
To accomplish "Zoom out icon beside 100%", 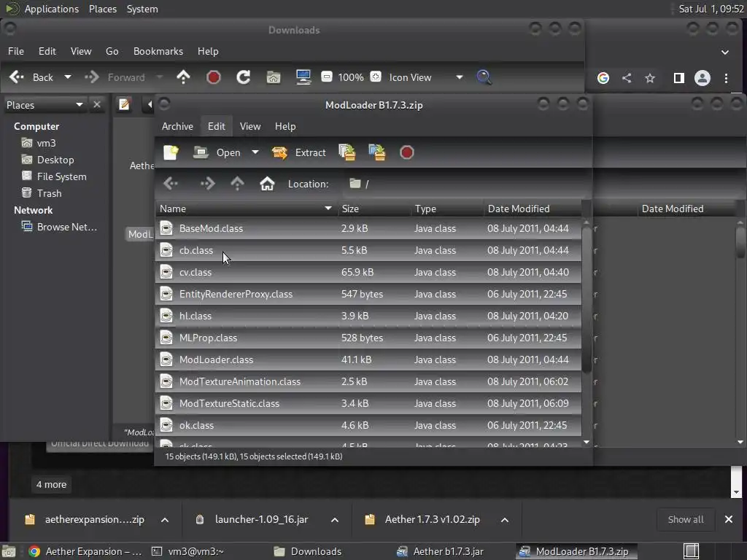I will [x=327, y=77].
